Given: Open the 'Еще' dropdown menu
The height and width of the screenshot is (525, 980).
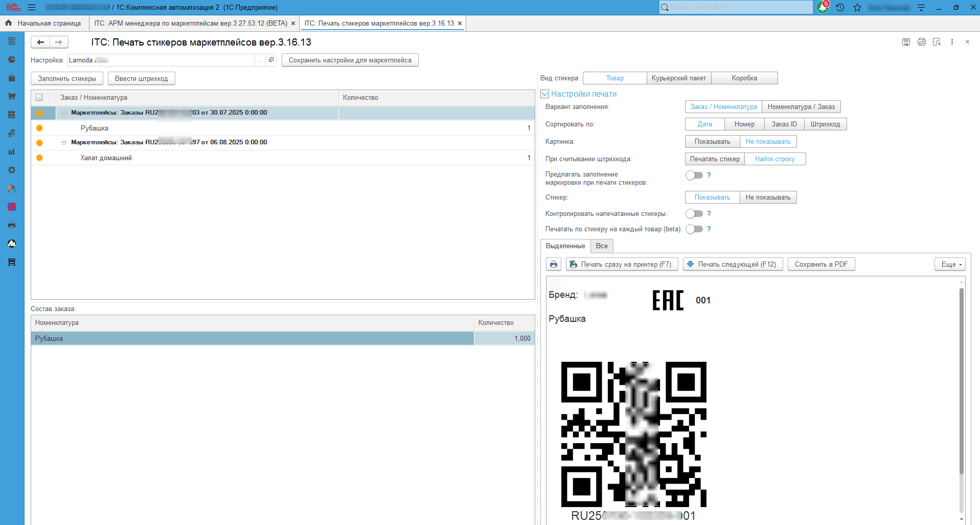Looking at the screenshot, I should click(950, 264).
